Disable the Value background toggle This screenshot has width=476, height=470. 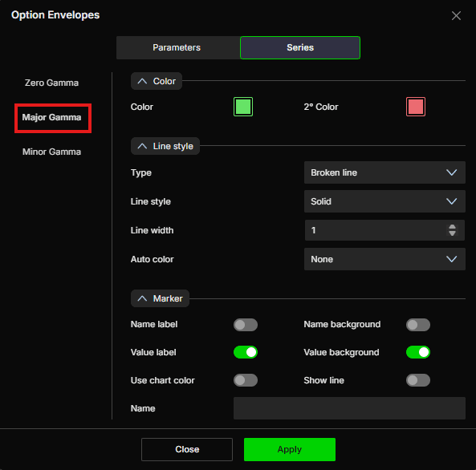(x=418, y=352)
